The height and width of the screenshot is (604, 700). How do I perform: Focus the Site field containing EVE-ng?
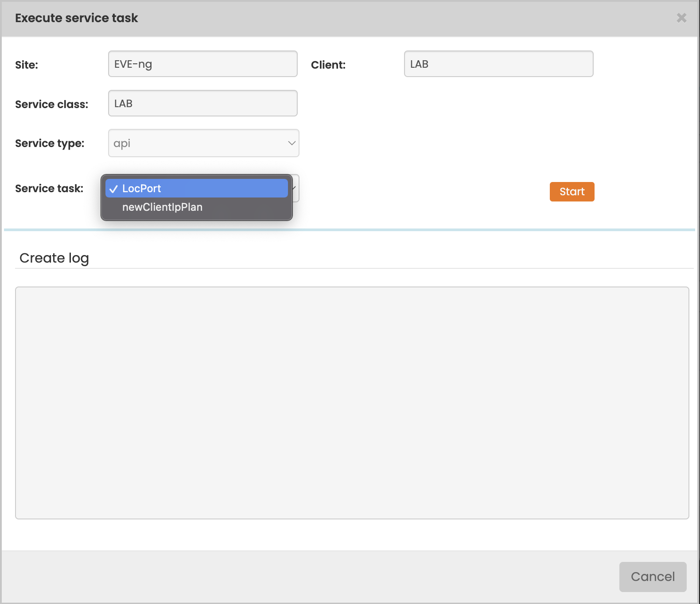[202, 64]
